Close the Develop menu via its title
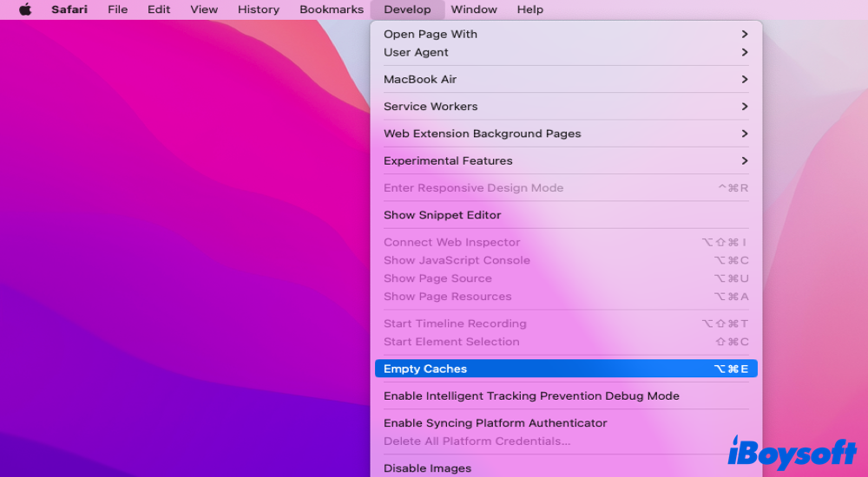 pyautogui.click(x=407, y=10)
